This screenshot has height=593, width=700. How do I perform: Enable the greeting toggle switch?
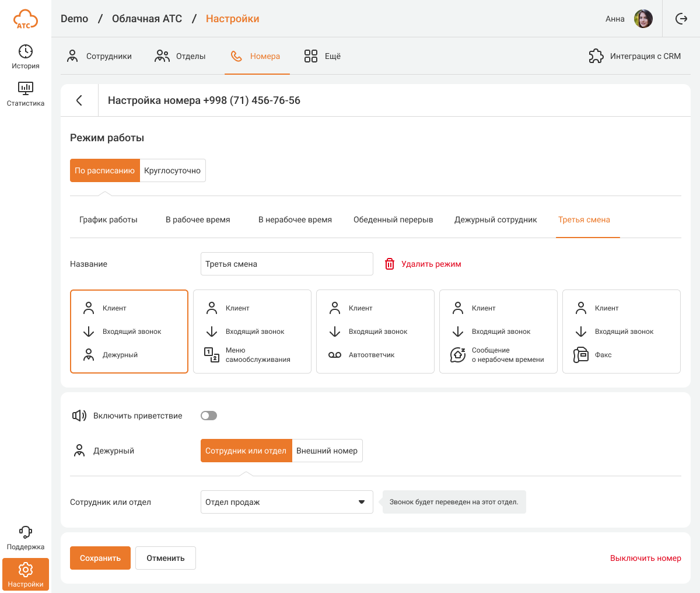[x=209, y=416]
